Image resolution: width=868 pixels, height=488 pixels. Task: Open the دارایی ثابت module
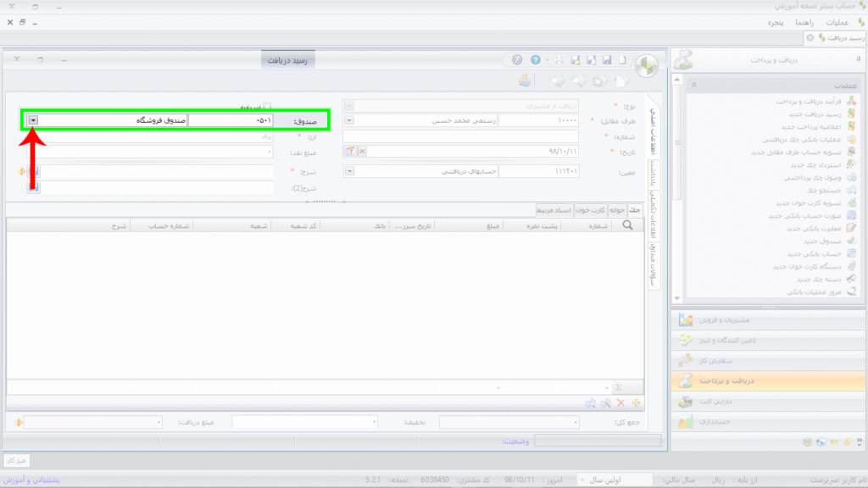pos(768,401)
